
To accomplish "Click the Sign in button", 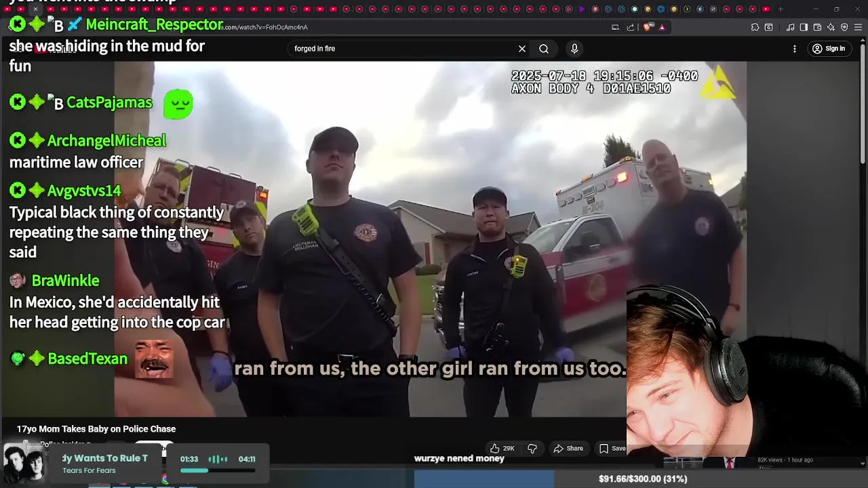I will (x=829, y=49).
